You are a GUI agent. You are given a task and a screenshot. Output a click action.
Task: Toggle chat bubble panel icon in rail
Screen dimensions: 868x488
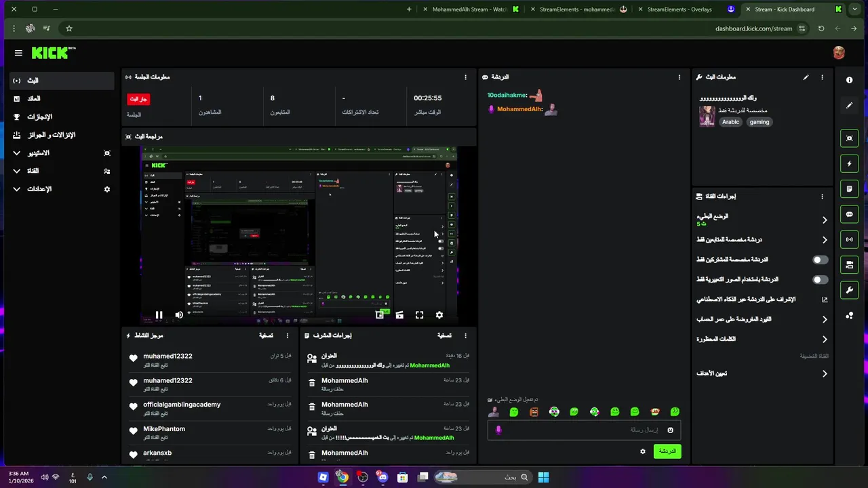[x=849, y=214]
